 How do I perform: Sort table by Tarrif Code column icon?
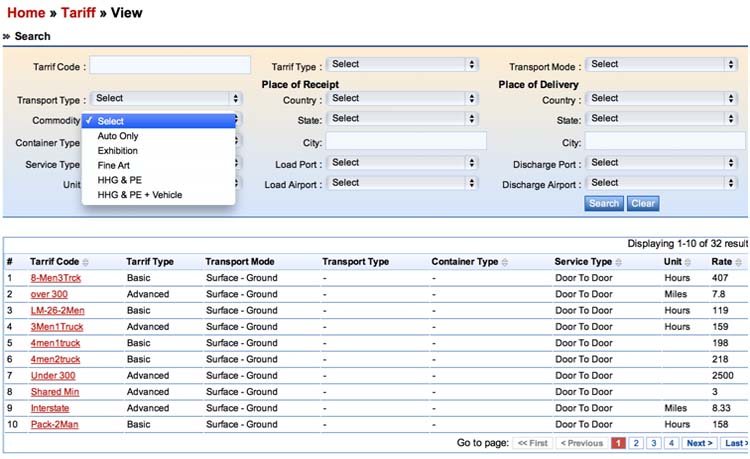[x=85, y=262]
